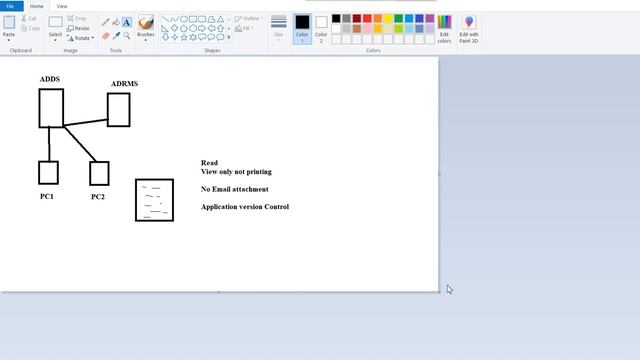The height and width of the screenshot is (360, 640).
Task: Choose the Triangle shape
Action: pyautogui.click(x=220, y=19)
